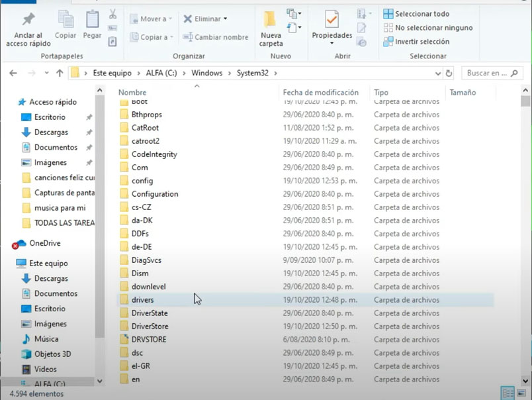Click Cambiar nombre button
This screenshot has width=532, height=400.
[x=216, y=37]
